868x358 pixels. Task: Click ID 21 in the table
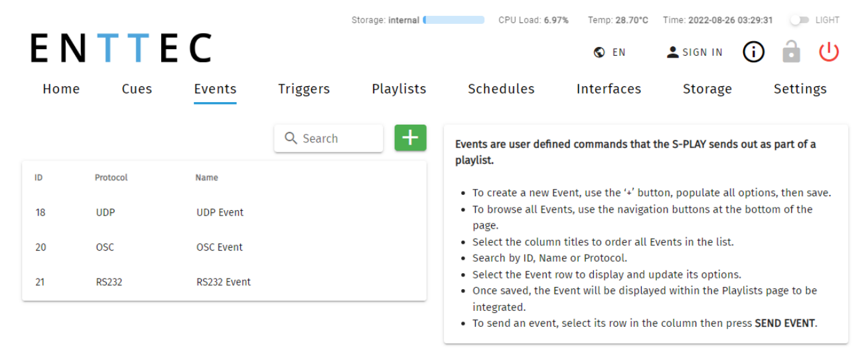click(x=40, y=282)
